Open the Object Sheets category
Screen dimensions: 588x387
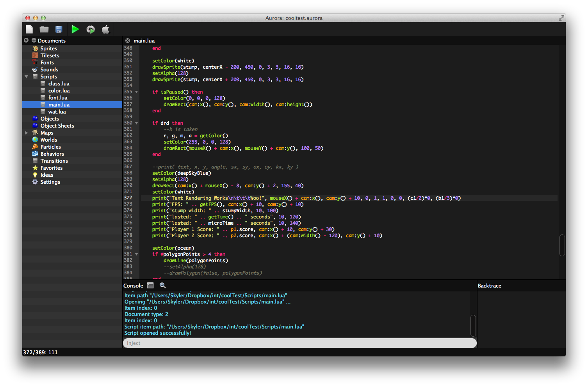pyautogui.click(x=57, y=126)
